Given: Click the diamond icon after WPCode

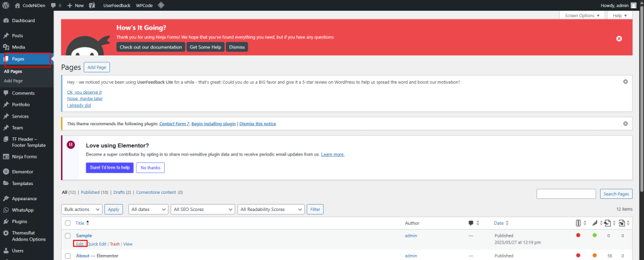Looking at the screenshot, I should [x=162, y=5].
